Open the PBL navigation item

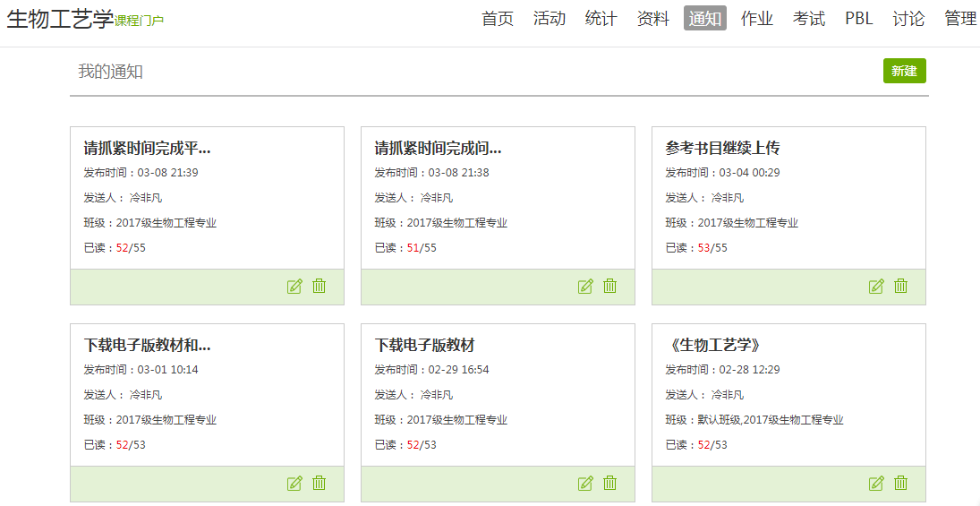coord(858,19)
